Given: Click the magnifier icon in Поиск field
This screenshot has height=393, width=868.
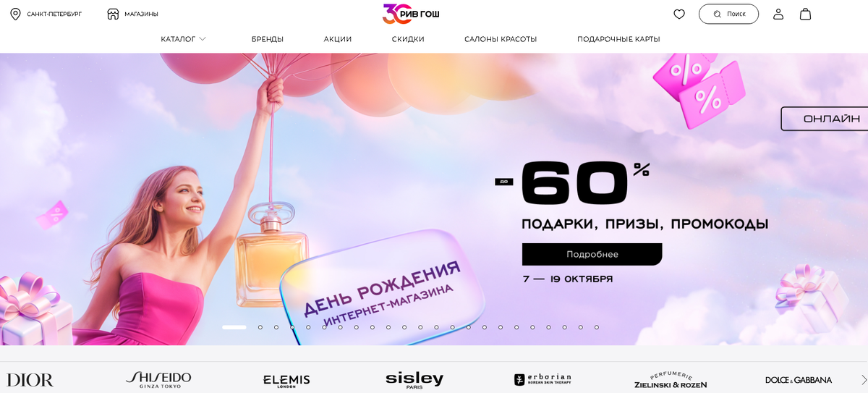Looking at the screenshot, I should click(718, 14).
